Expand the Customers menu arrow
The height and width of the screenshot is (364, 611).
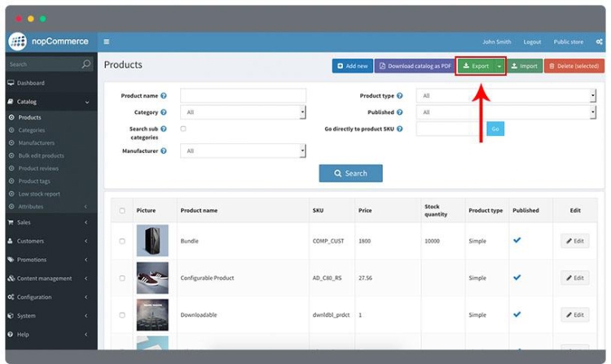86,241
